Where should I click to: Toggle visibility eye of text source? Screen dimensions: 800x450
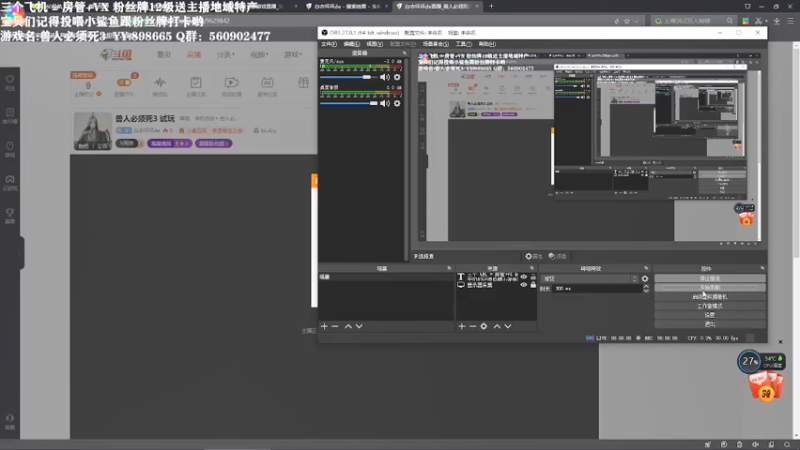pos(523,277)
